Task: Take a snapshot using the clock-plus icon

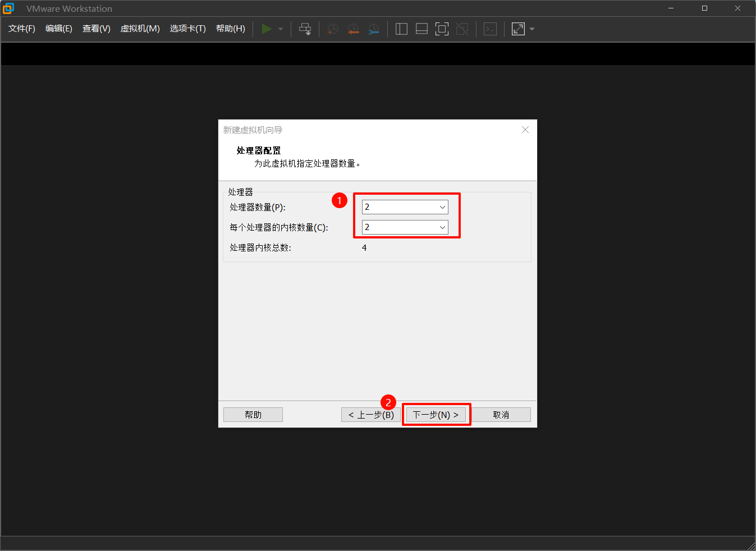Action: [332, 29]
